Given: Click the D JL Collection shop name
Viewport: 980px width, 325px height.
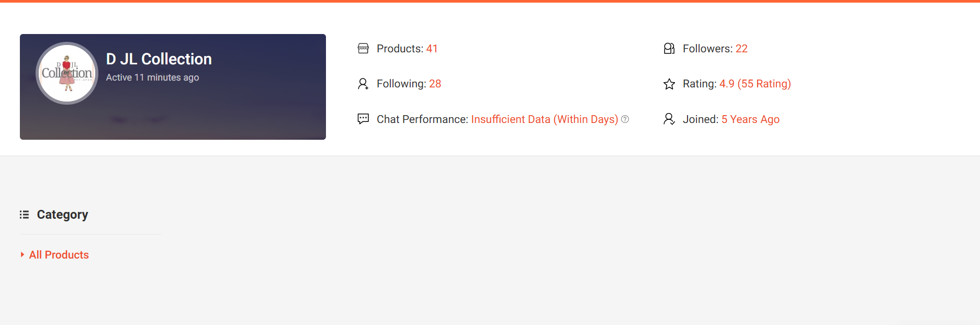Looking at the screenshot, I should (x=159, y=59).
